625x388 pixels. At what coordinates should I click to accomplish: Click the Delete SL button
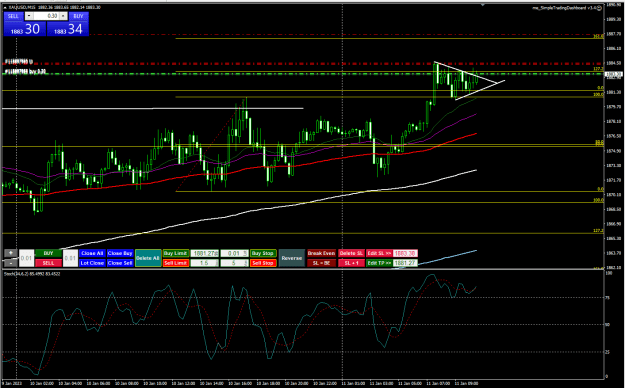(351, 253)
